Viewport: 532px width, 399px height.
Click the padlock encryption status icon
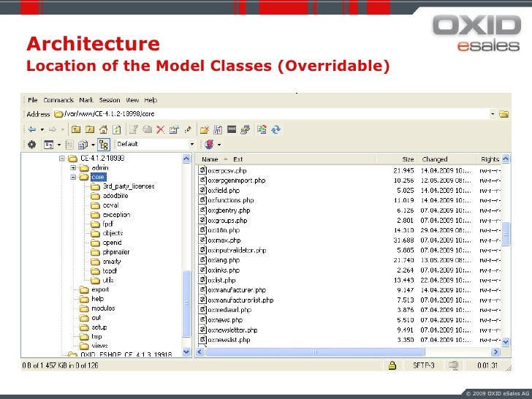click(x=392, y=365)
